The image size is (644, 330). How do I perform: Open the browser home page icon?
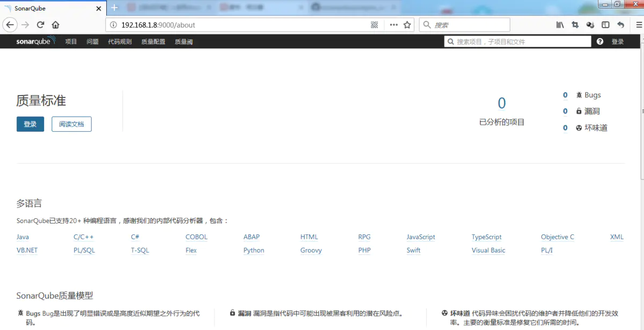55,25
